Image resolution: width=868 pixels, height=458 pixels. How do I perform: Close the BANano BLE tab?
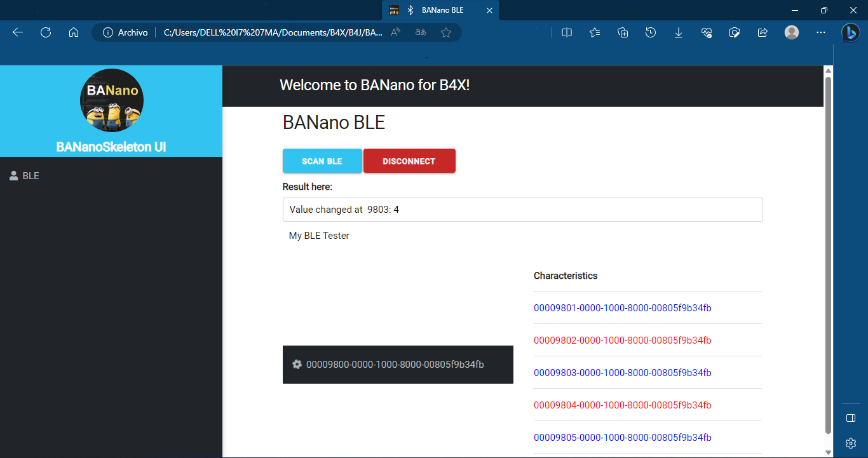[489, 10]
